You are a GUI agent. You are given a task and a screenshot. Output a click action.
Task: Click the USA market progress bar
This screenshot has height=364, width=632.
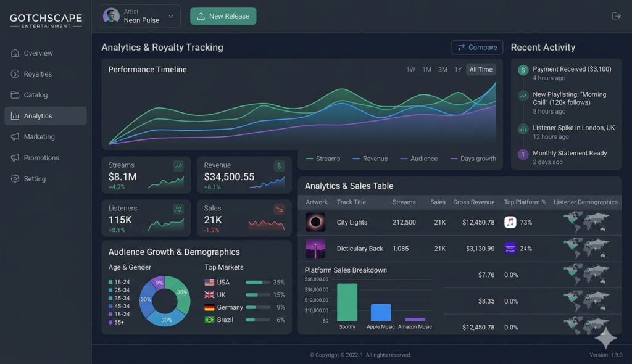[258, 283]
